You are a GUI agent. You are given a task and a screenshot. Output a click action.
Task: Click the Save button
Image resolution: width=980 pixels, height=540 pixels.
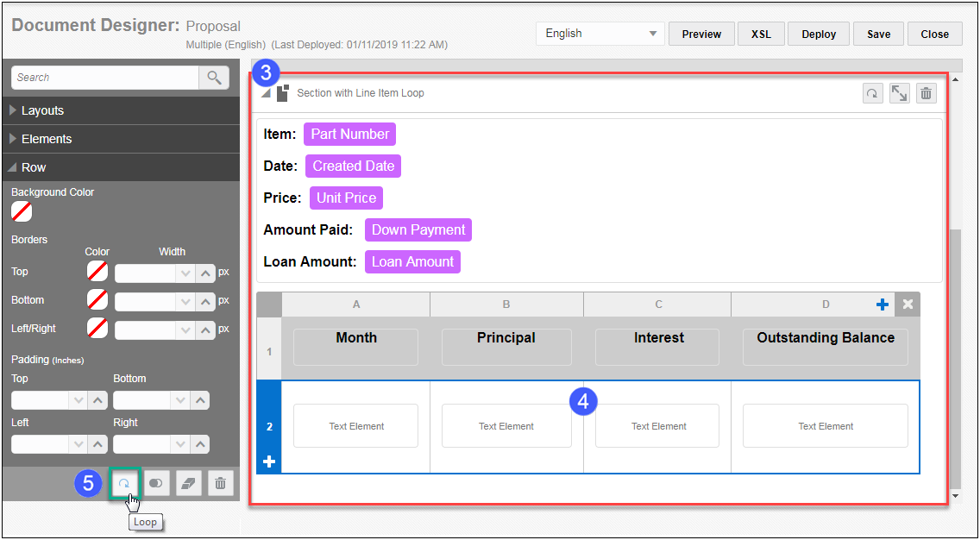pyautogui.click(x=878, y=35)
